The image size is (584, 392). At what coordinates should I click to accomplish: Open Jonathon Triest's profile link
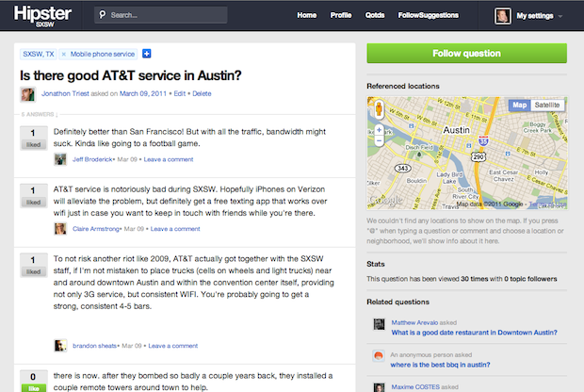coord(65,93)
